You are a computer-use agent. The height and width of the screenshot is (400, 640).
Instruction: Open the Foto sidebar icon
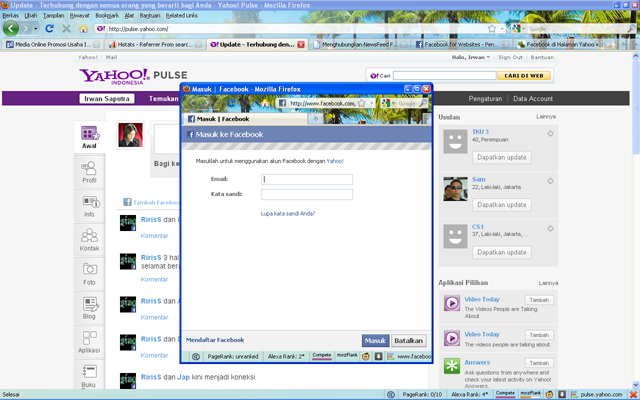pyautogui.click(x=89, y=273)
